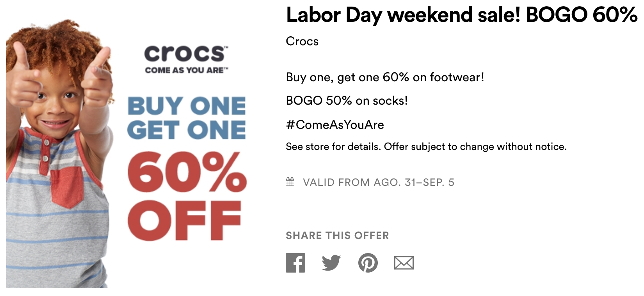Click the red "60%" text in banner
This screenshot has height=296, width=644.
point(187,172)
